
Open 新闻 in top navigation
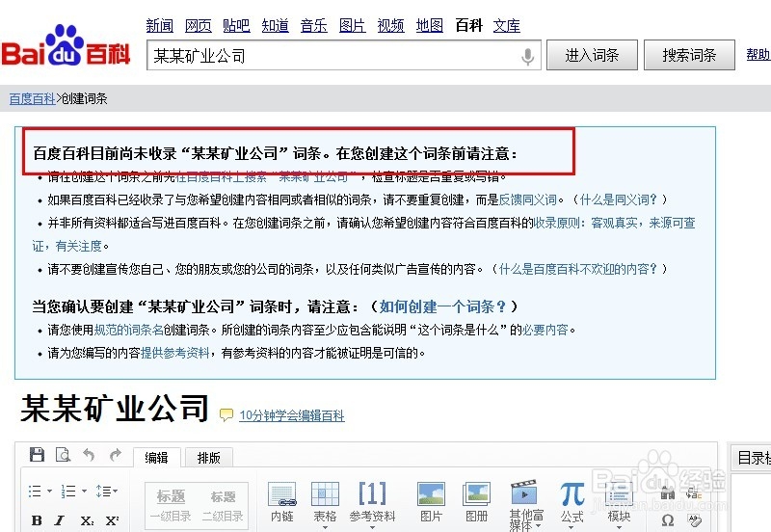point(159,25)
